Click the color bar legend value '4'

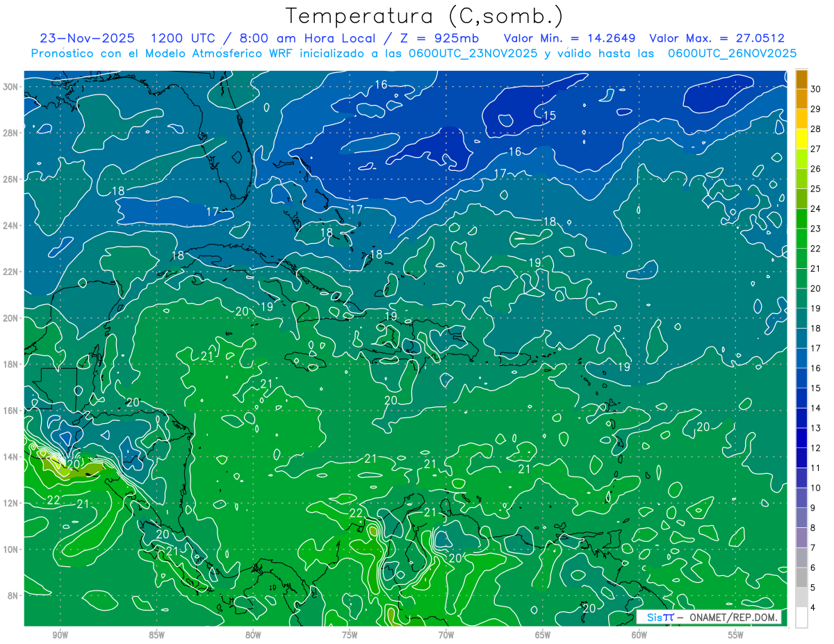point(812,608)
